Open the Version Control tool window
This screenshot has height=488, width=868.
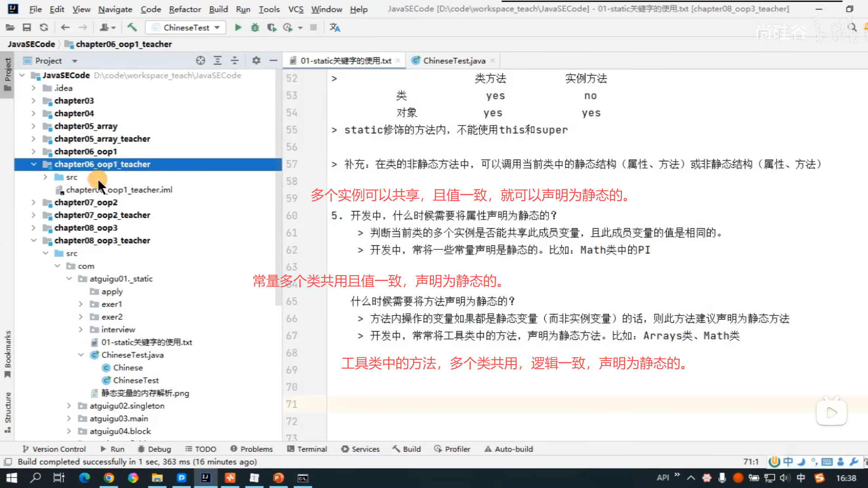54,449
